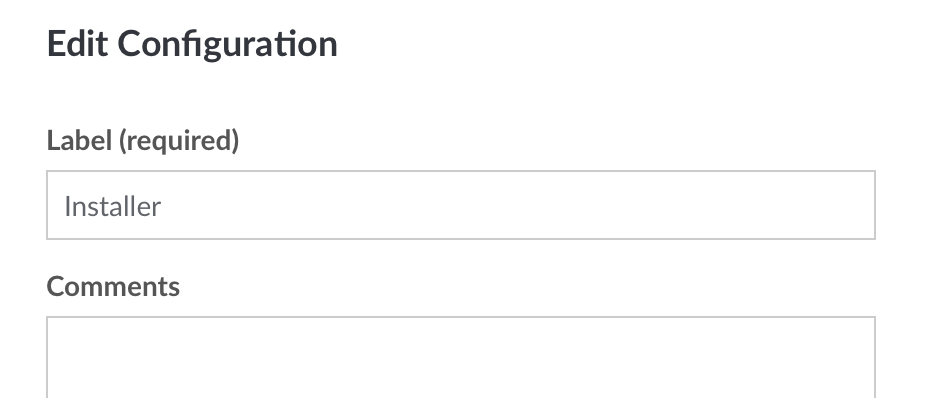This screenshot has height=398, width=936.
Task: Select the required Label text box
Action: click(461, 205)
